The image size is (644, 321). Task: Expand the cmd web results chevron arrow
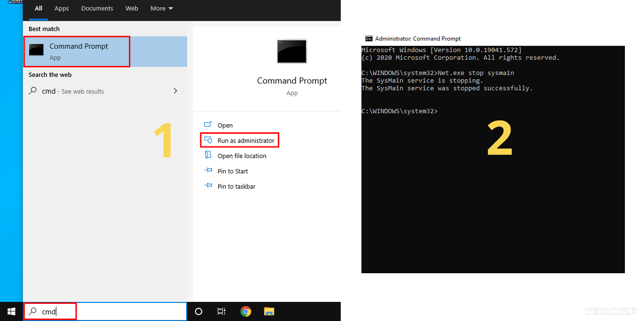click(x=175, y=91)
